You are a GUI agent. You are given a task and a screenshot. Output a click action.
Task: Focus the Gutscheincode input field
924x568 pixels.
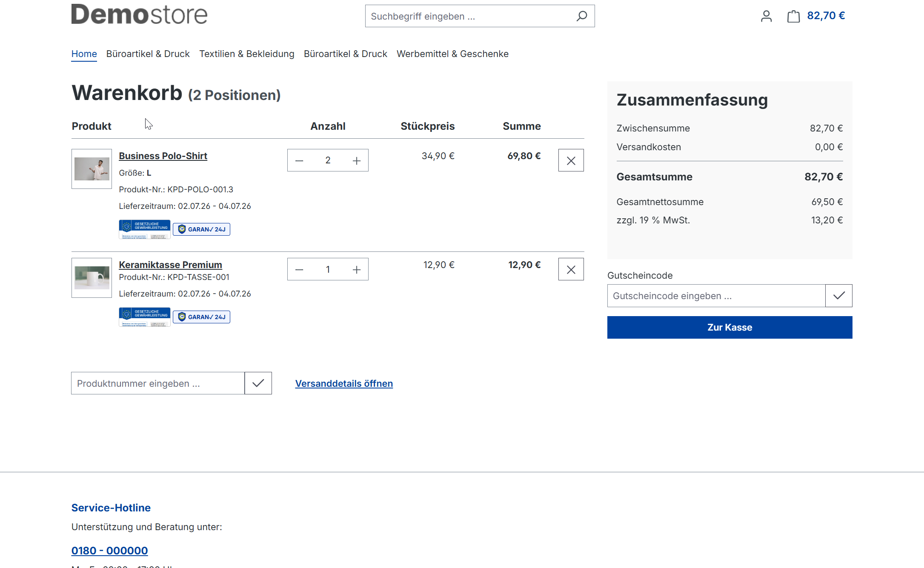click(x=716, y=296)
